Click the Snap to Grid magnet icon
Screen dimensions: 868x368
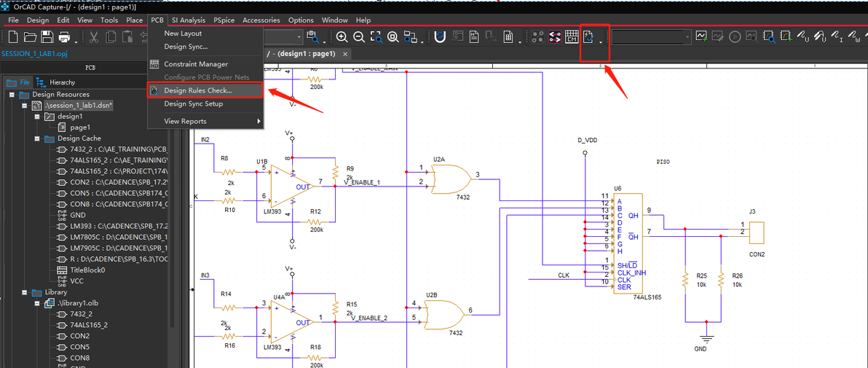click(x=440, y=37)
